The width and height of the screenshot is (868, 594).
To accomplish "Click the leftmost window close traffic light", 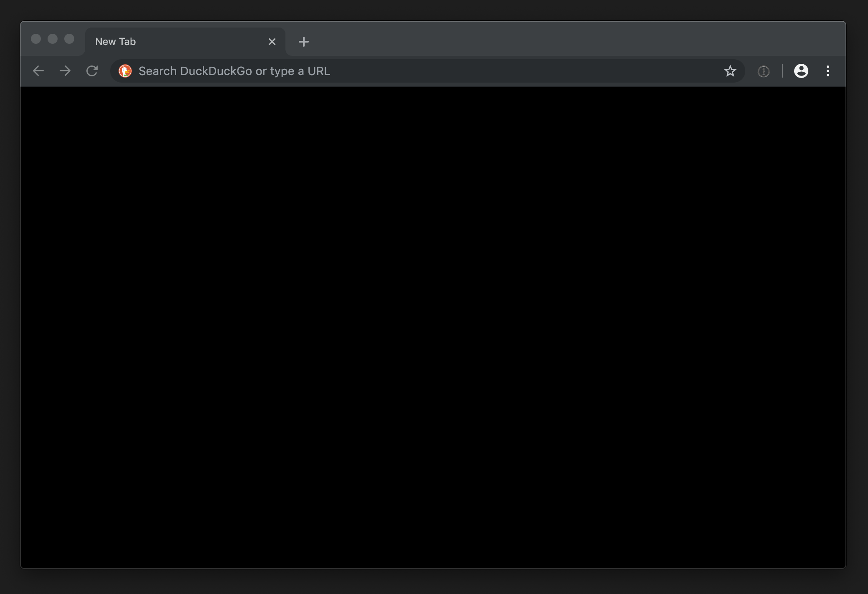I will pos(36,39).
